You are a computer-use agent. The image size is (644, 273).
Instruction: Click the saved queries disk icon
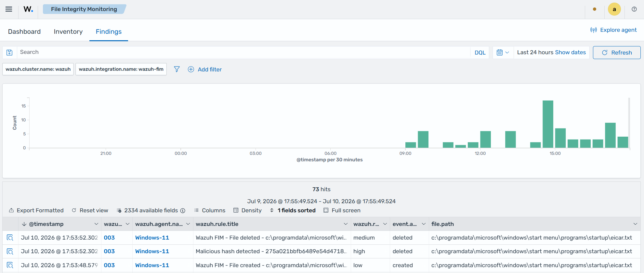pyautogui.click(x=9, y=52)
